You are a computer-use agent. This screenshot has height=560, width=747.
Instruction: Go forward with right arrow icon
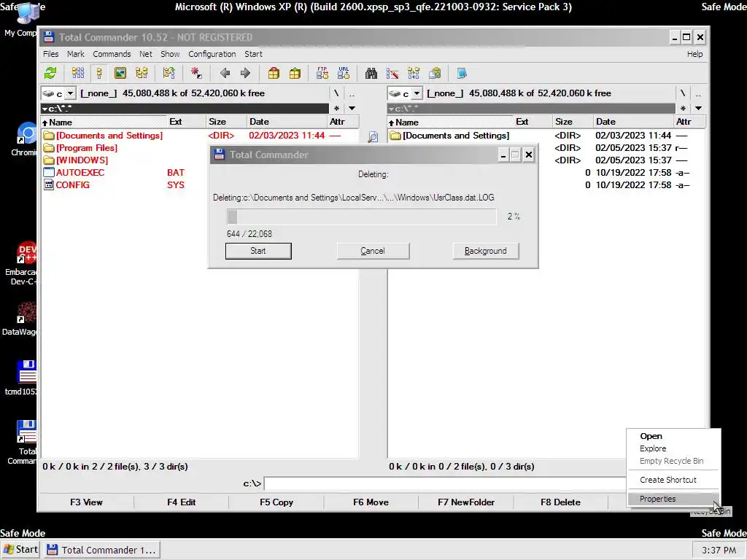[245, 73]
